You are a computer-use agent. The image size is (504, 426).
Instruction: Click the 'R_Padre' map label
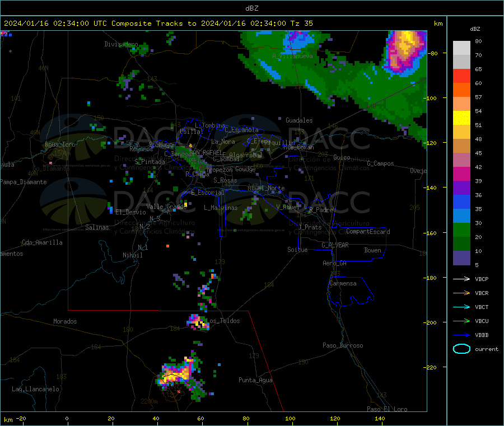321,210
